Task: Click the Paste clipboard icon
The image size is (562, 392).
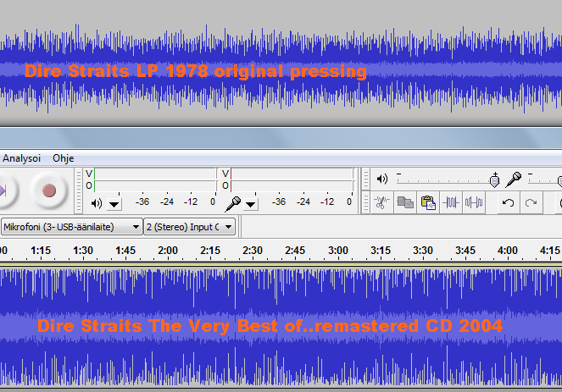Action: pos(428,203)
